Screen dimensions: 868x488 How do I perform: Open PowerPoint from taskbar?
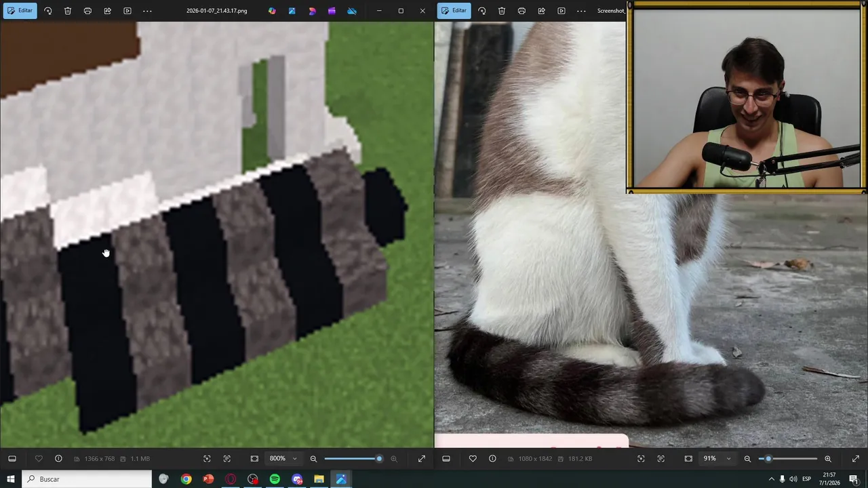(208, 479)
